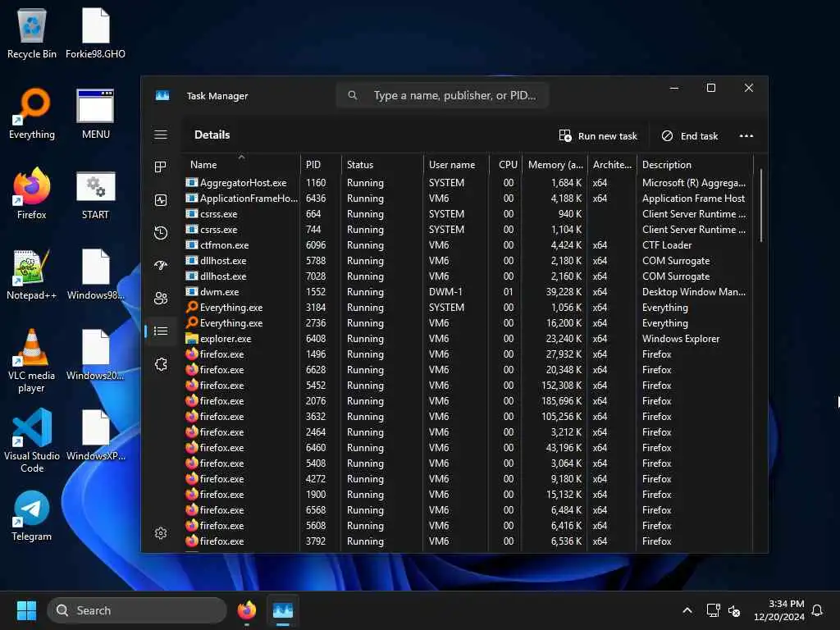
Task: Select the Everything desktop shortcut
Action: coord(32,113)
